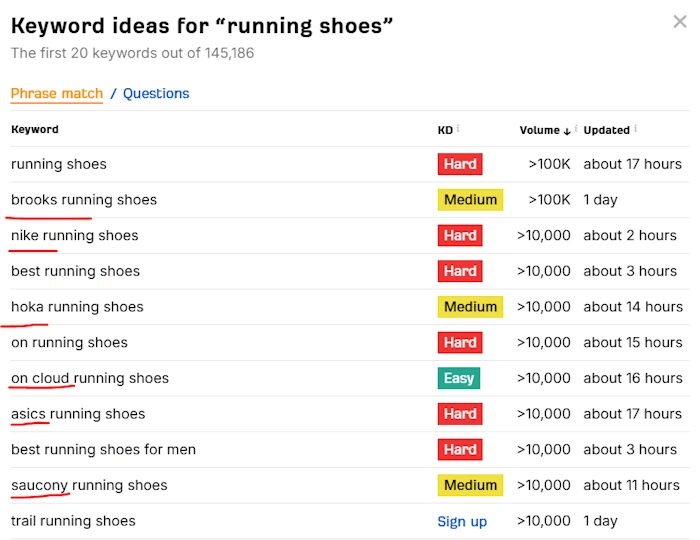Open the KD info icon
The height and width of the screenshot is (540, 700).
click(x=458, y=129)
